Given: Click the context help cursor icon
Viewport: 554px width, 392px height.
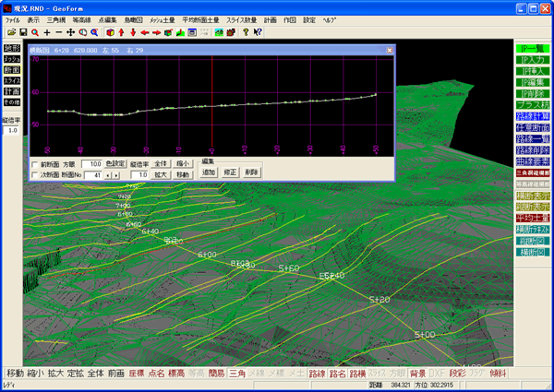Looking at the screenshot, I should pyautogui.click(x=258, y=32).
